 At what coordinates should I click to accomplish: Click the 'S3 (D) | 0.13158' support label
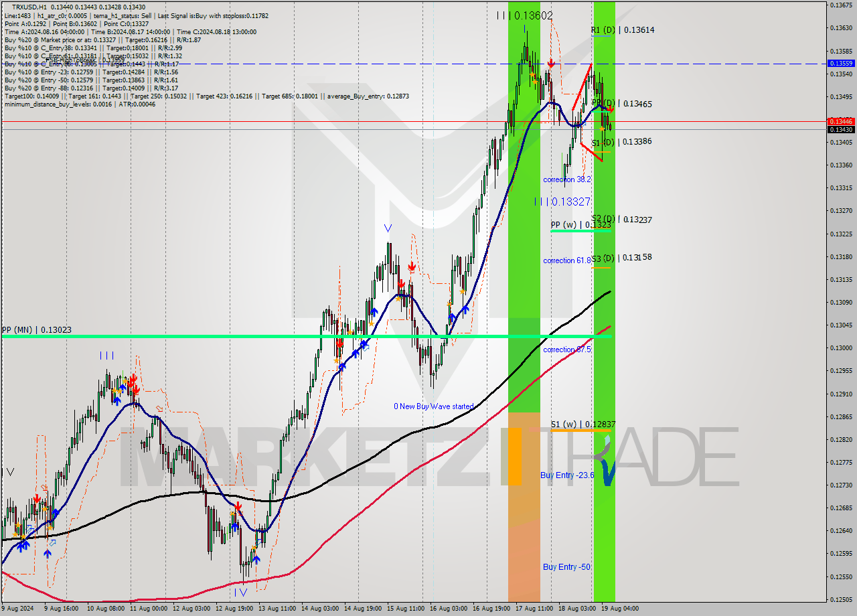coord(622,257)
